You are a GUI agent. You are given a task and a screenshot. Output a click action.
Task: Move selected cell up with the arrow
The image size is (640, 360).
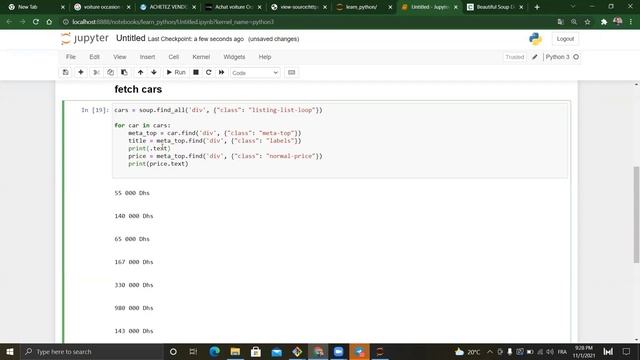pos(140,72)
